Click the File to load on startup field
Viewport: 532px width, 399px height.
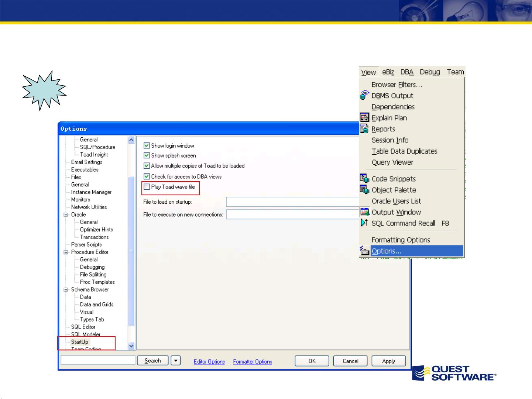[292, 202]
